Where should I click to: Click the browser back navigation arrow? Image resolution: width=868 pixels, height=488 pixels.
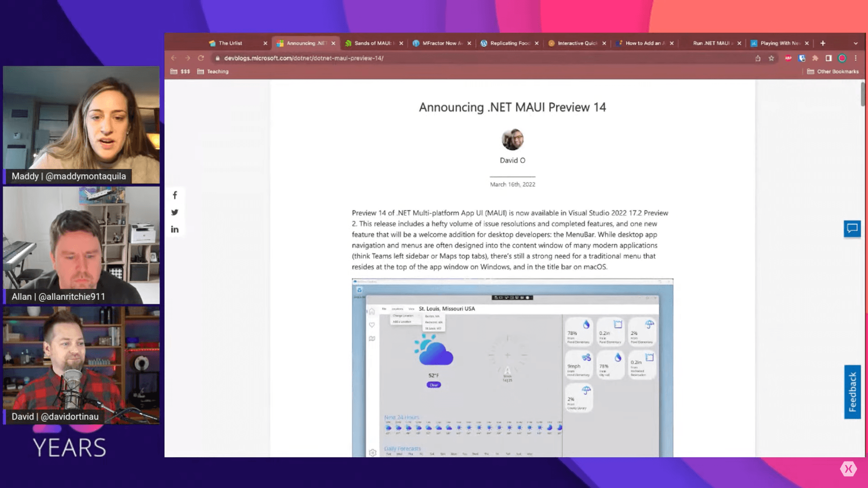[174, 58]
